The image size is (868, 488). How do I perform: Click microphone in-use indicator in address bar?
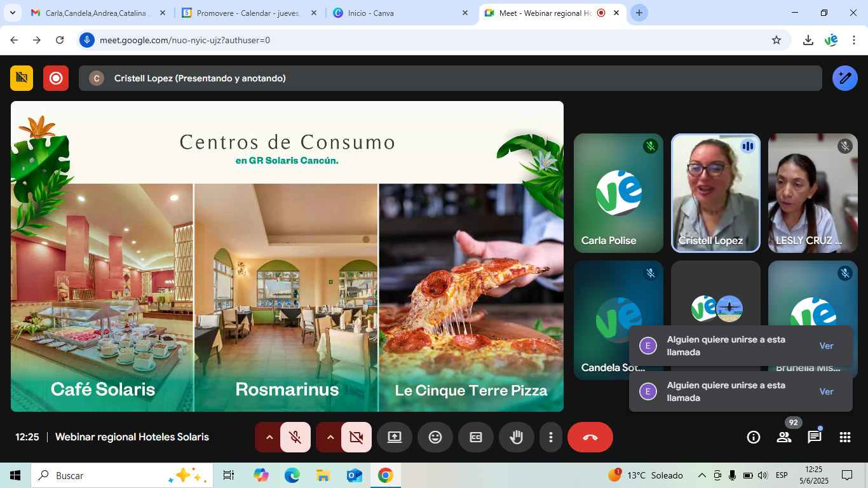pyautogui.click(x=87, y=40)
